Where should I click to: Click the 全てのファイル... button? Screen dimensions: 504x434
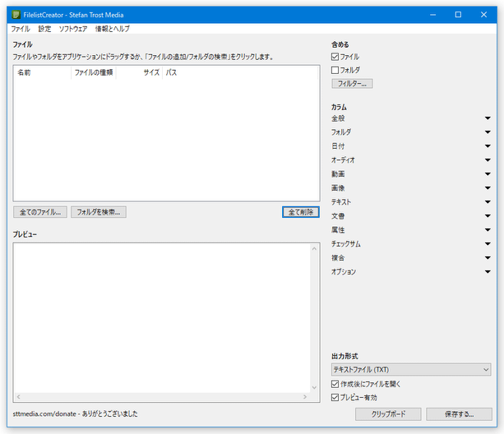tap(40, 212)
